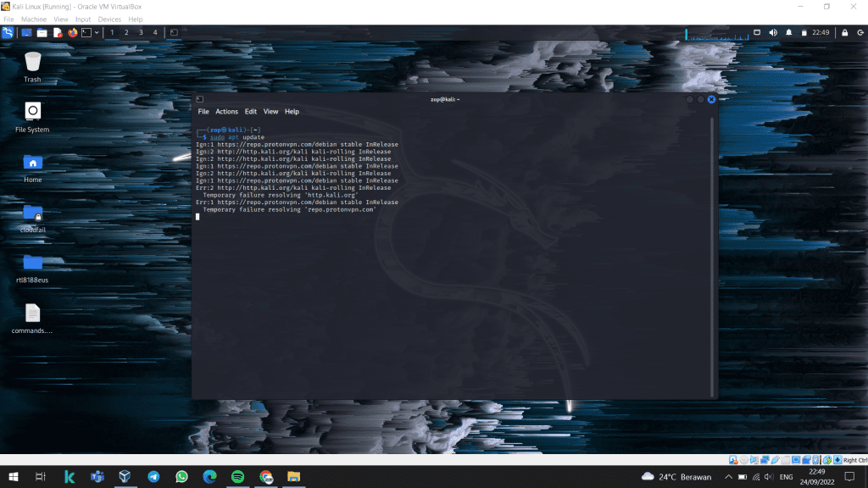Open the VirtualBox Machine menu
868x488 pixels.
click(x=34, y=19)
